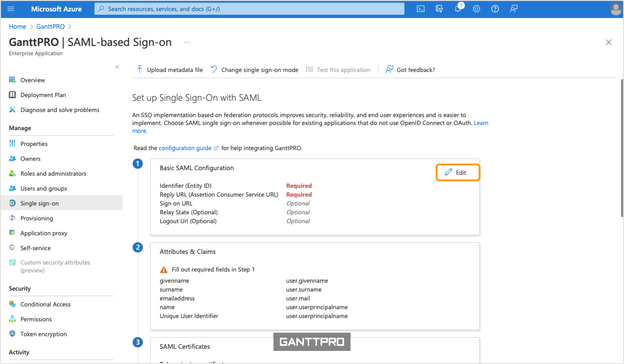Click Got feedback? button
624x364 pixels.
[x=410, y=70]
